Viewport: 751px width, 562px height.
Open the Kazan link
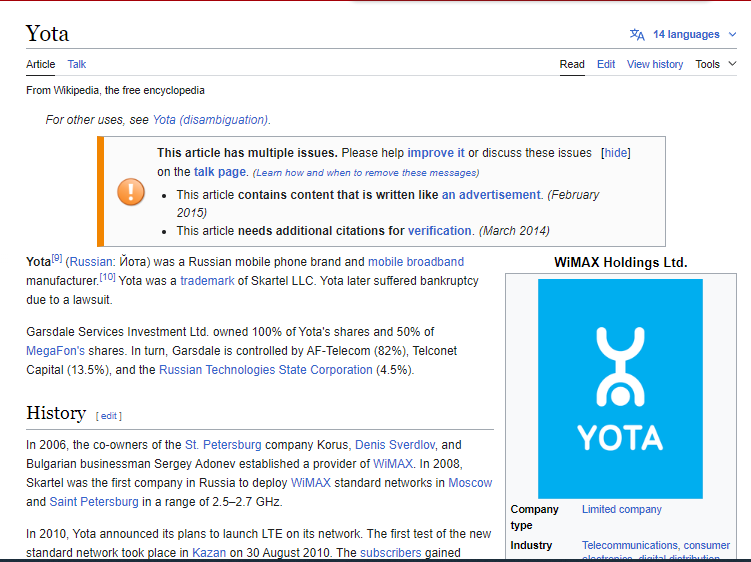click(x=209, y=552)
